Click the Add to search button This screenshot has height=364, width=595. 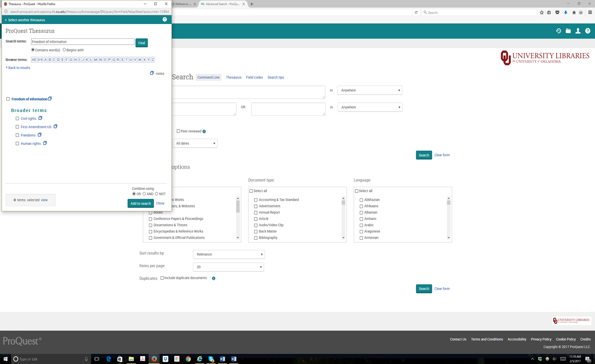pyautogui.click(x=140, y=203)
